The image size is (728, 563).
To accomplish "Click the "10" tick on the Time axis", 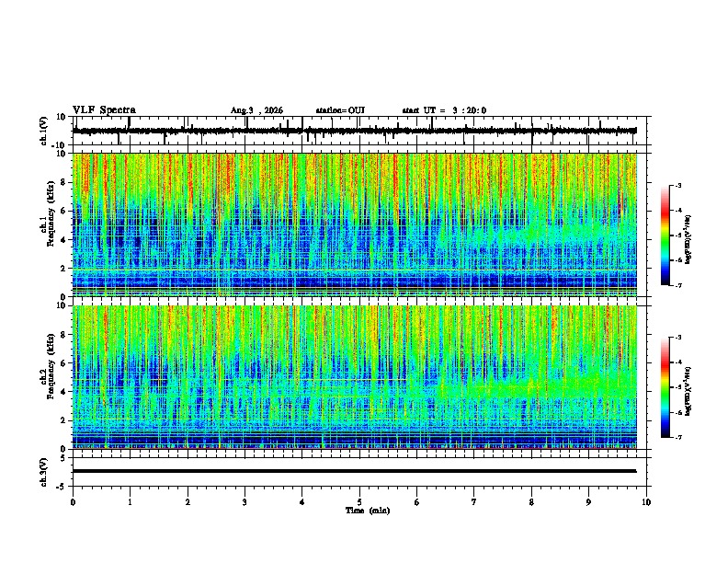I will 646,502.
